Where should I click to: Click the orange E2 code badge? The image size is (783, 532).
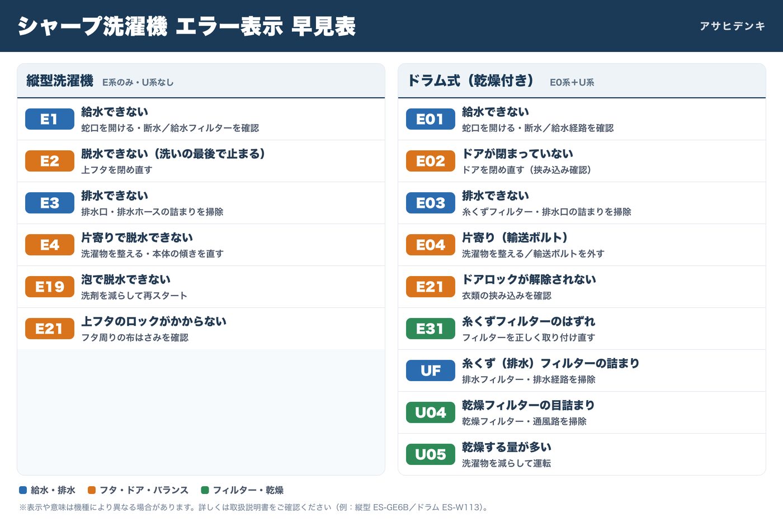coord(50,161)
